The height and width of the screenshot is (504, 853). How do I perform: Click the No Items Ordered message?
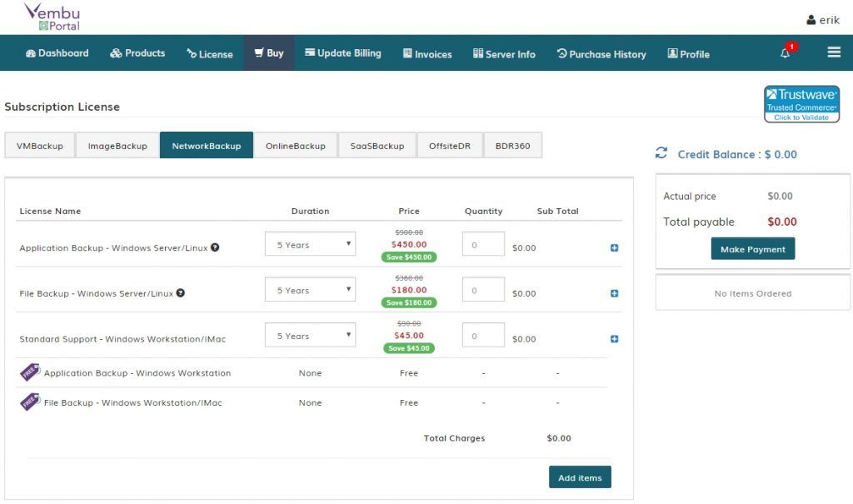tap(753, 293)
